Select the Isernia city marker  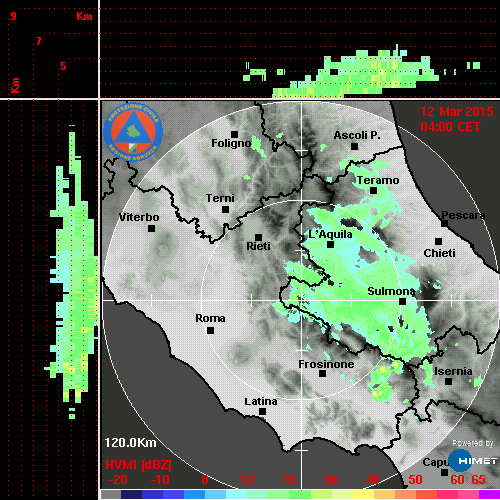[x=449, y=381]
